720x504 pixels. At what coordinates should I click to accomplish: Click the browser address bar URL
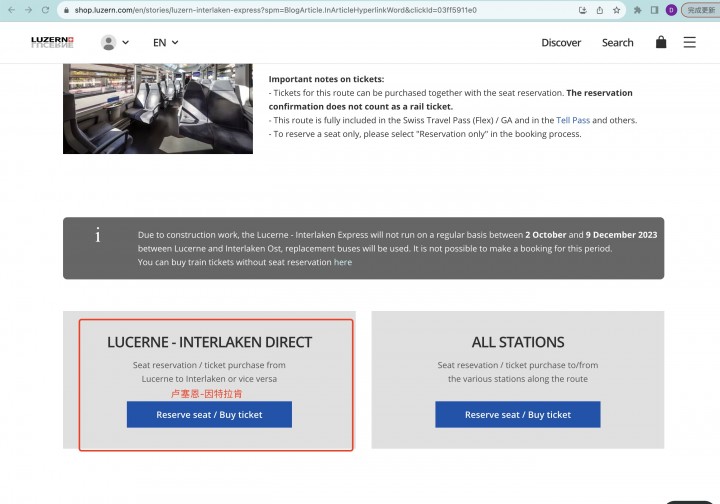(276, 10)
